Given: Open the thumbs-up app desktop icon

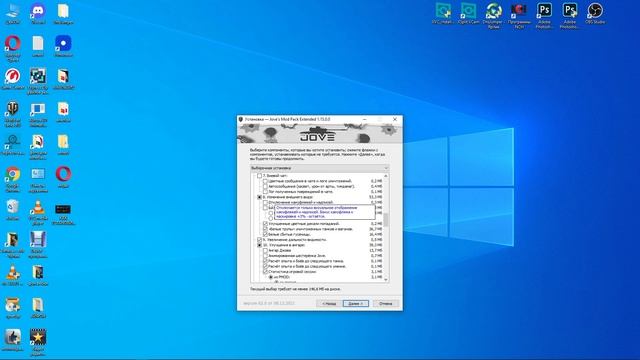Looking at the screenshot, I should click(x=13, y=340).
